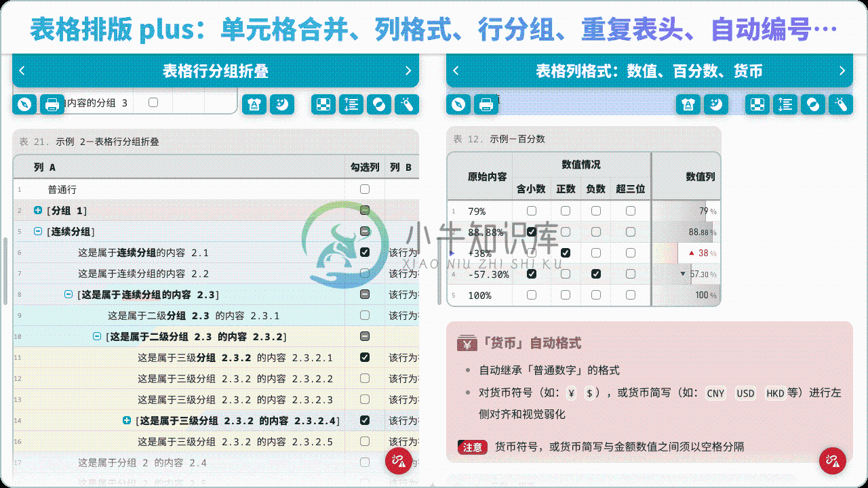Screen dimensions: 868x488
Task: Toggle the [连续分组] mixed-state checkbox
Action: [x=365, y=231]
